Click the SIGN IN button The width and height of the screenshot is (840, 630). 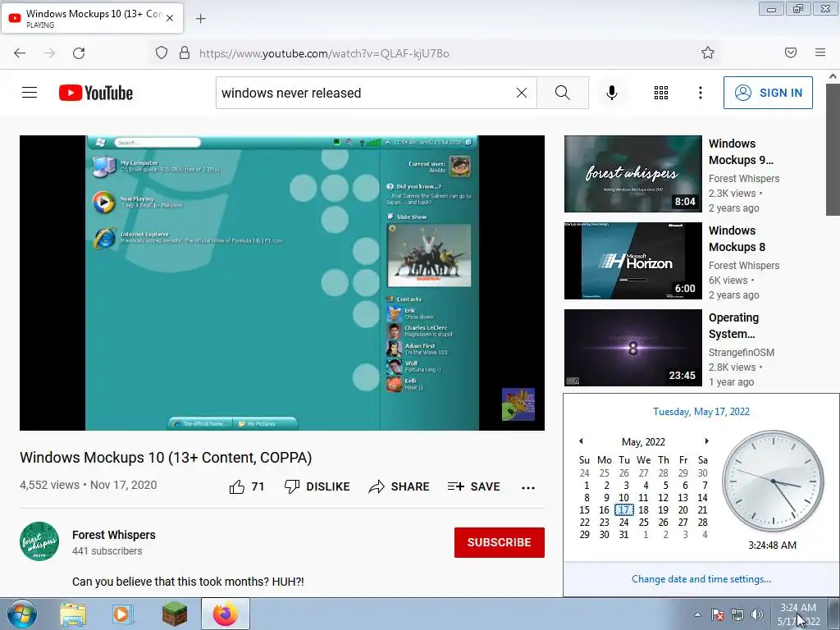768,93
